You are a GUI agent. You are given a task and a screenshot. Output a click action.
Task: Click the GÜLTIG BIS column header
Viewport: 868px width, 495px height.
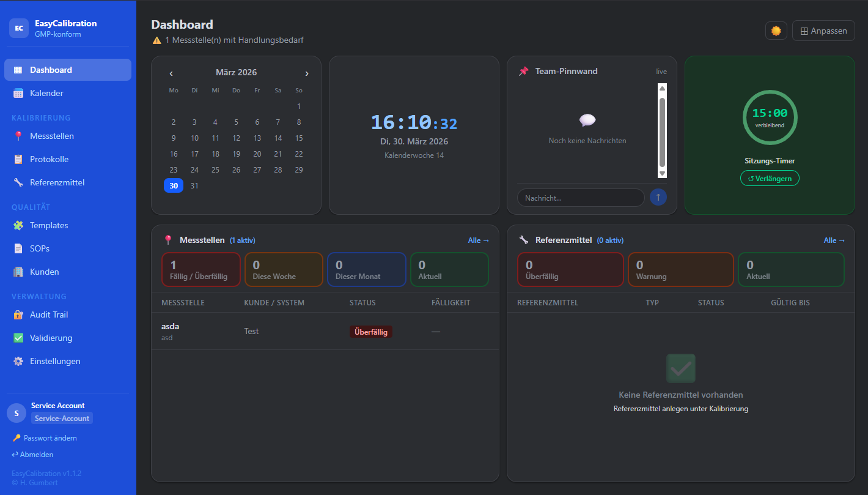[x=790, y=303]
